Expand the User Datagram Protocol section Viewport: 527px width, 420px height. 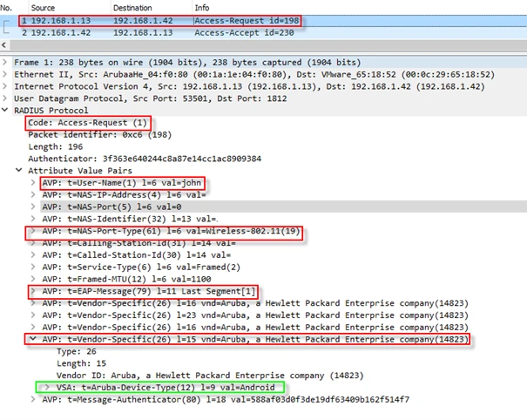tap(7, 99)
